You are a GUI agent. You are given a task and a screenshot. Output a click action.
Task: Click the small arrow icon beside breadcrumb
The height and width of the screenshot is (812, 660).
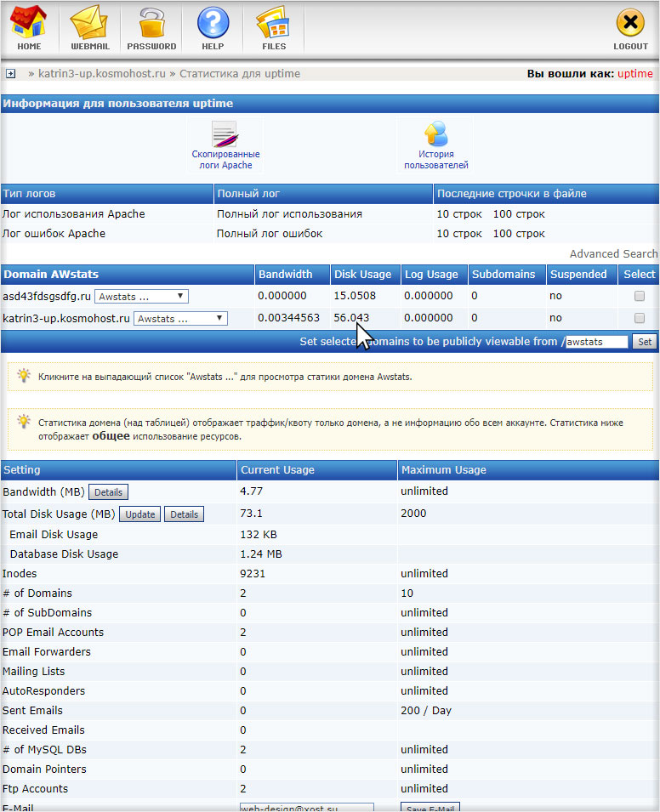pyautogui.click(x=10, y=74)
